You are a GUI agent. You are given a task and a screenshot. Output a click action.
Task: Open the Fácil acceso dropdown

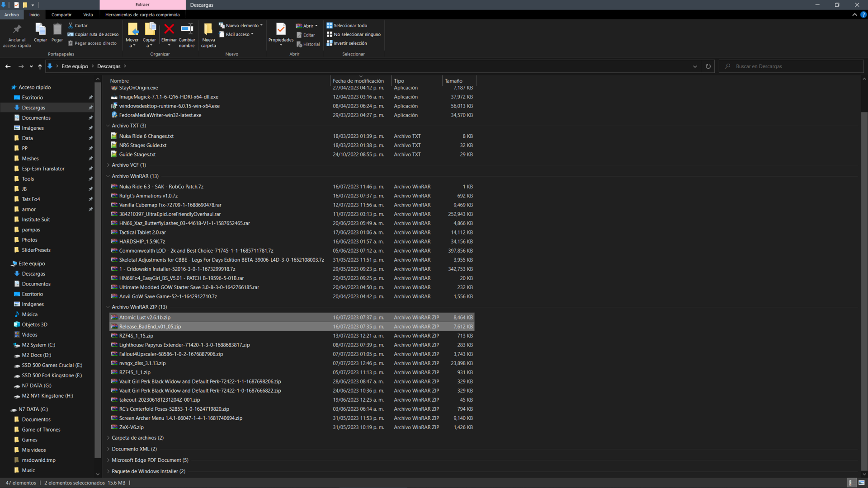(236, 34)
